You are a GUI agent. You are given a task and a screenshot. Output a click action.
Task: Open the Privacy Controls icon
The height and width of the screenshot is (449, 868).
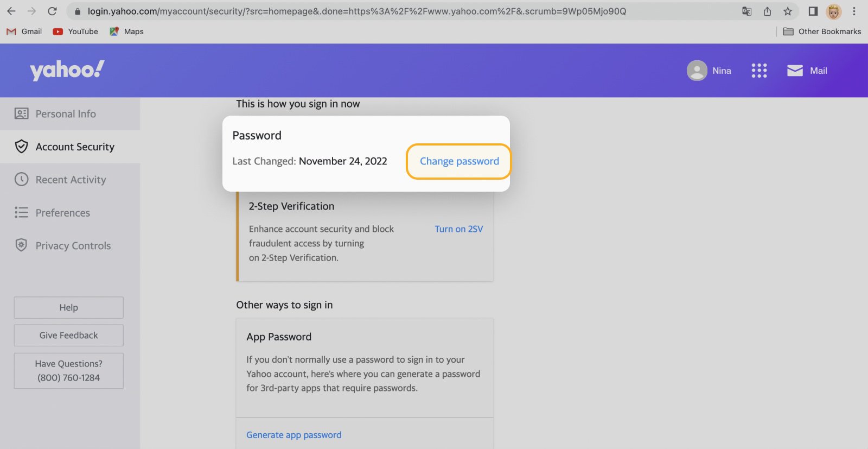tap(21, 245)
